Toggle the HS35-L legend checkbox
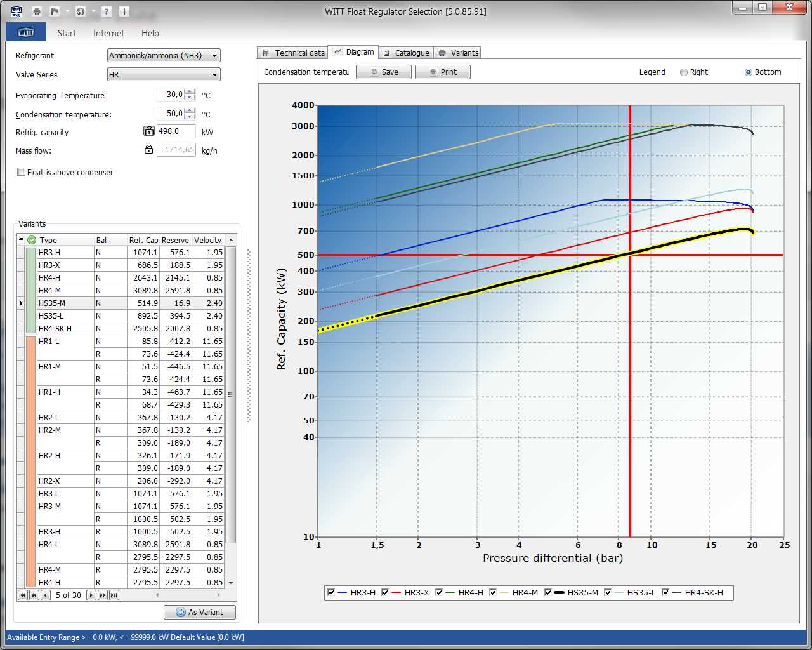812x650 pixels. pos(608,592)
